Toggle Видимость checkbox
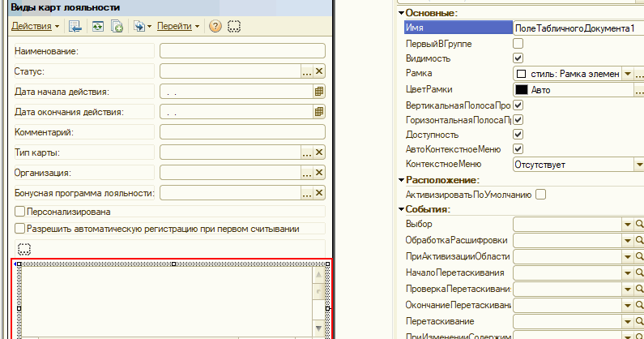Screen dimensions: 644x339 pos(518,58)
